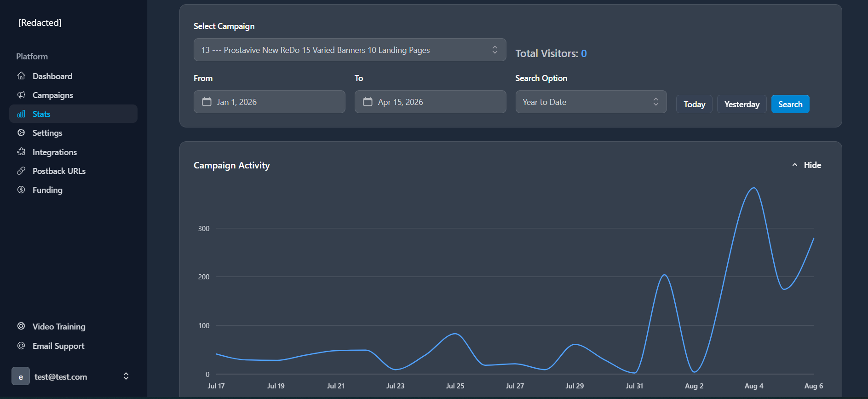This screenshot has height=399, width=868.
Task: Open the To date picker
Action: tap(430, 102)
